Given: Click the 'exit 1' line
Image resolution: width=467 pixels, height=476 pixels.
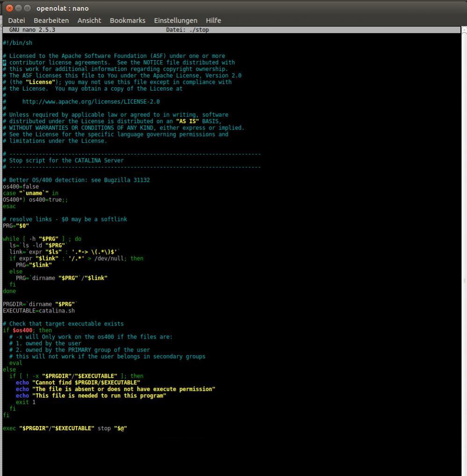Looking at the screenshot, I should (26, 402).
